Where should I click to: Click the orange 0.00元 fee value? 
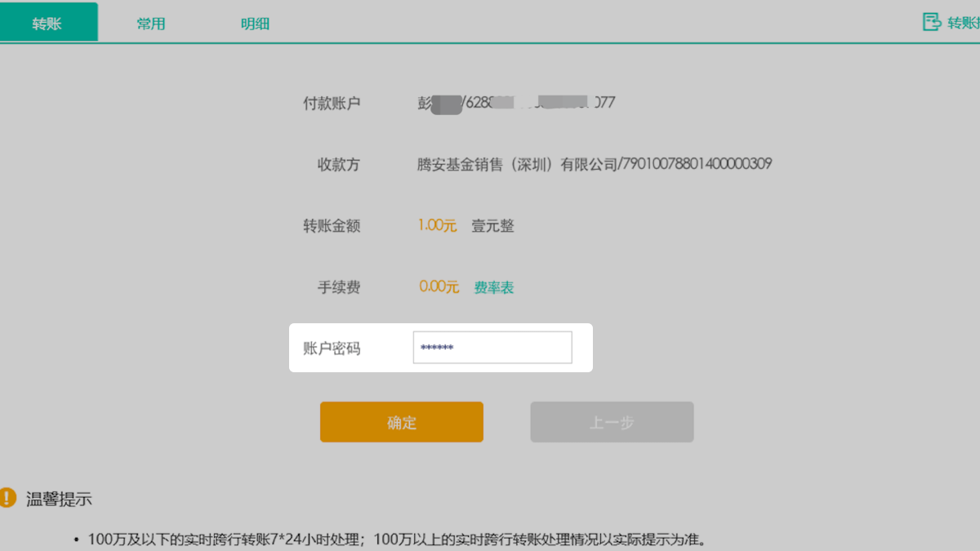[x=439, y=287]
